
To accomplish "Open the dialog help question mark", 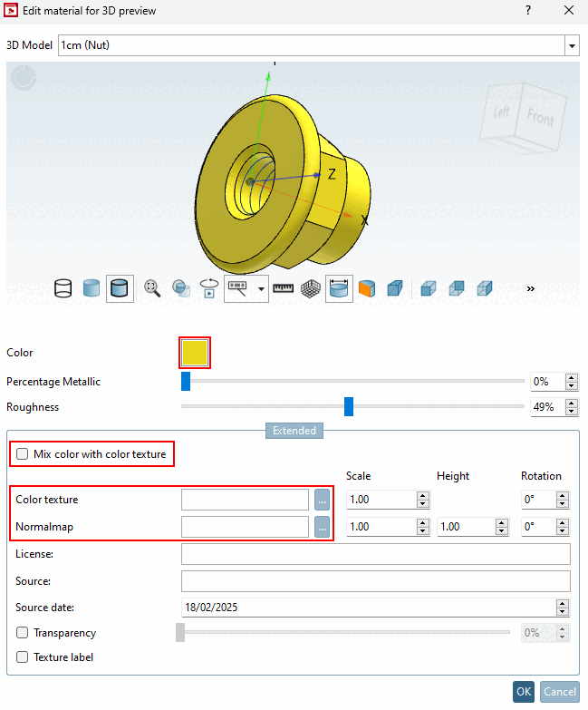I will [528, 10].
